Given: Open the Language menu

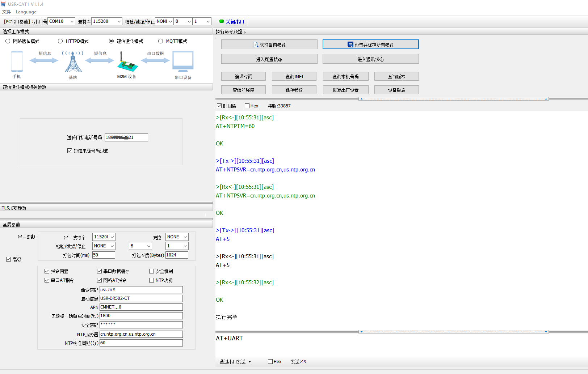Looking at the screenshot, I should point(26,12).
